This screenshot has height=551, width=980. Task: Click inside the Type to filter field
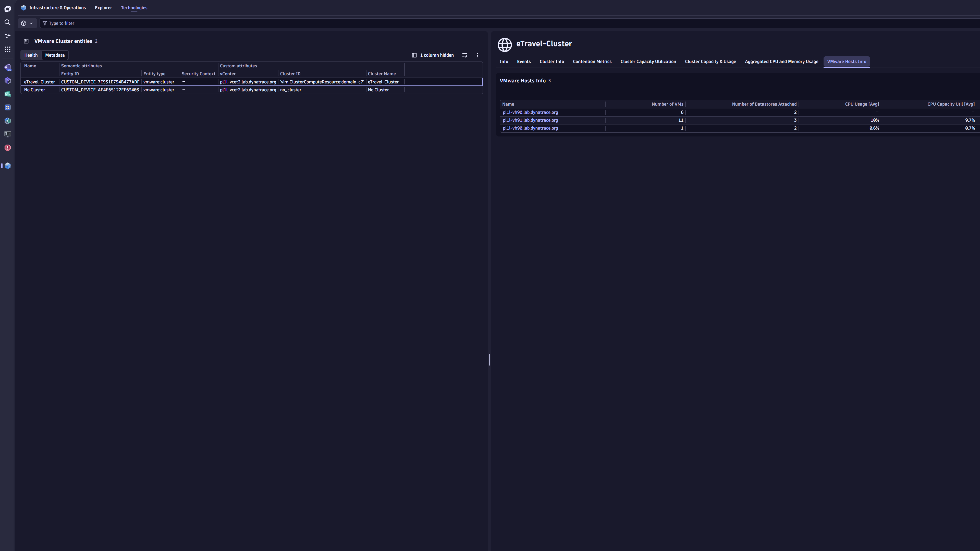152,23
